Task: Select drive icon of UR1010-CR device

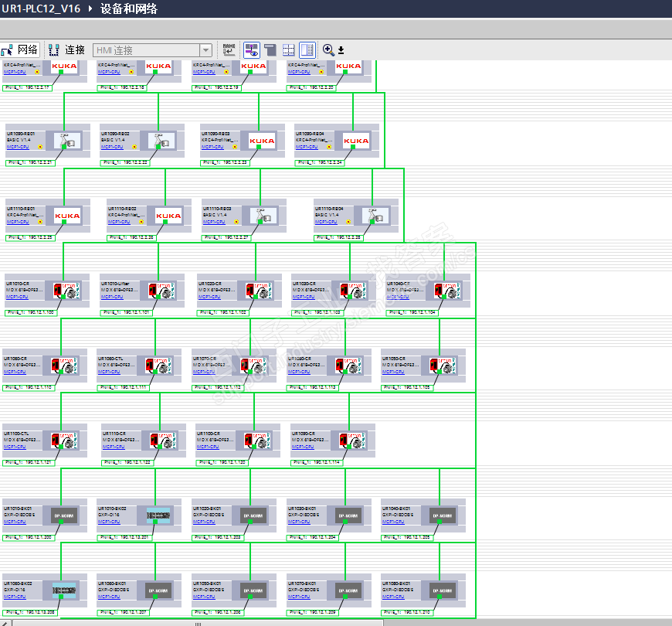Action: tap(66, 291)
